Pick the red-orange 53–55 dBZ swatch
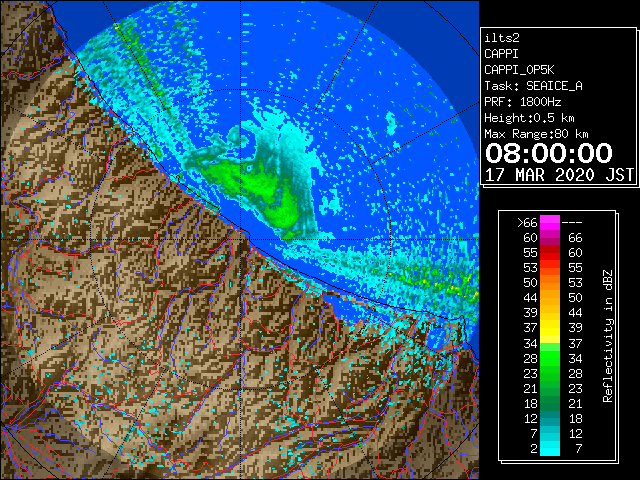The width and height of the screenshot is (640, 480). coord(550,268)
